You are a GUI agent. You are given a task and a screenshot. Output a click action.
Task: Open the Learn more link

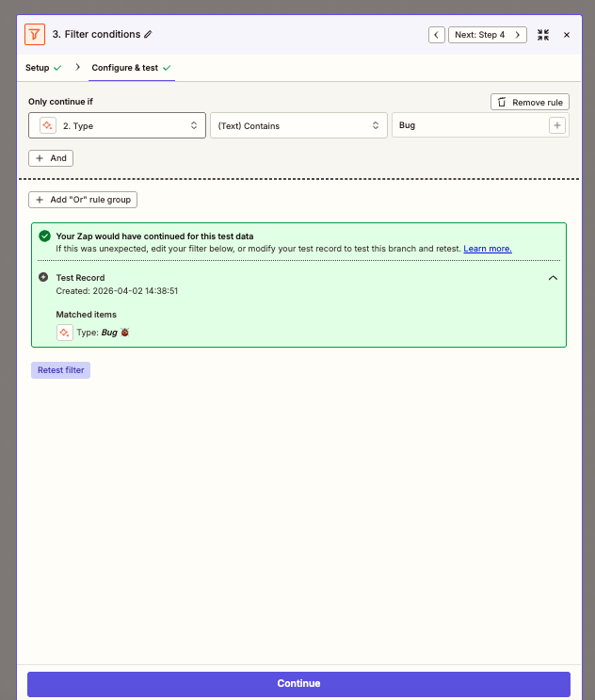[x=488, y=249]
